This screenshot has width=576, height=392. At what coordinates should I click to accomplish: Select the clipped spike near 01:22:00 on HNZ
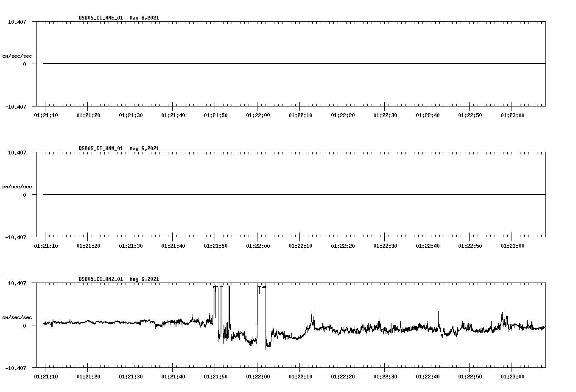coord(261,291)
